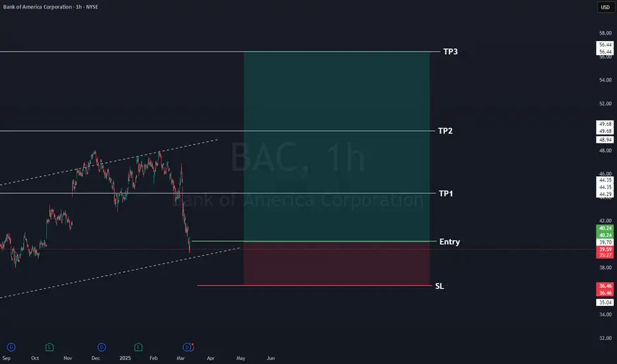
Task: Click the 54.00 price scale value
Action: tap(605, 80)
